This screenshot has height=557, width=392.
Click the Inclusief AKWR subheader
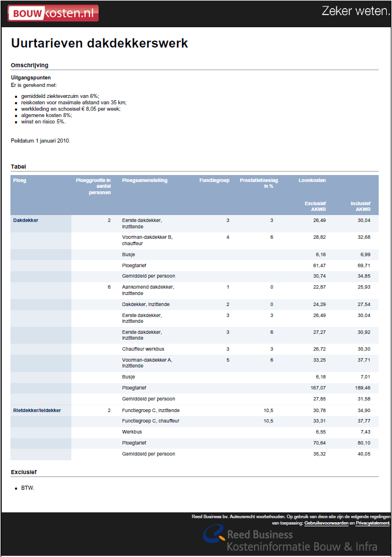coord(360,206)
